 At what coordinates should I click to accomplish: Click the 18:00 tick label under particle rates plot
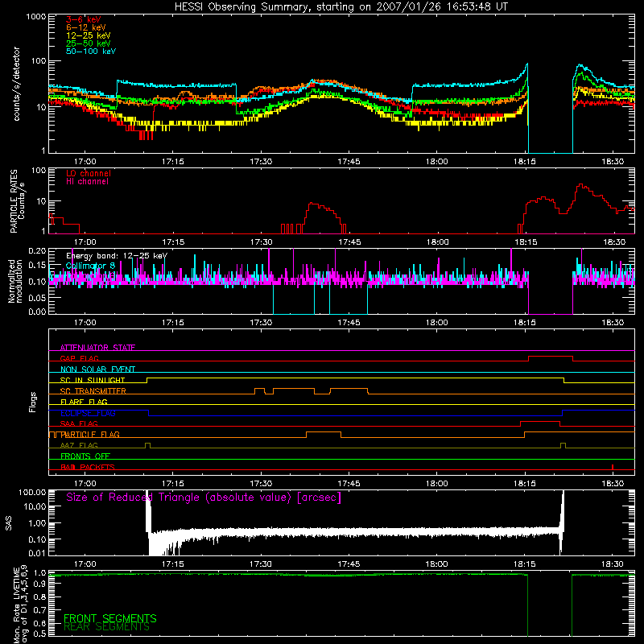pos(437,242)
